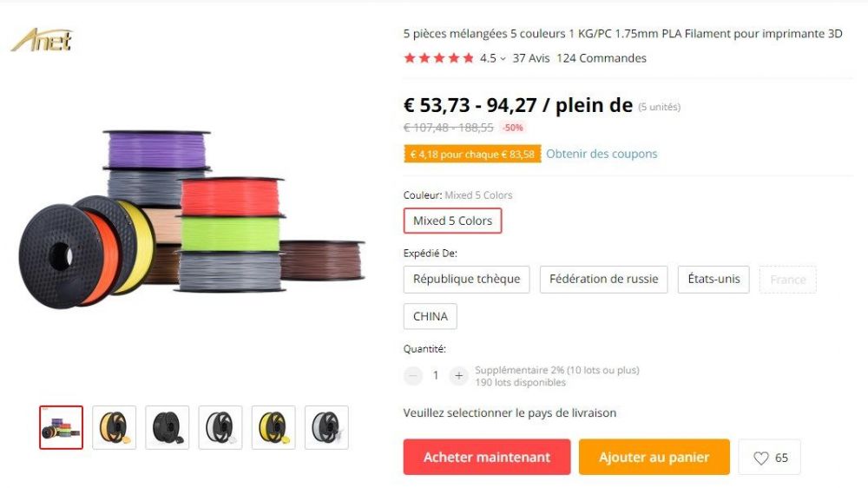
Task: Open the Obtenir des coupons link
Action: click(x=602, y=154)
